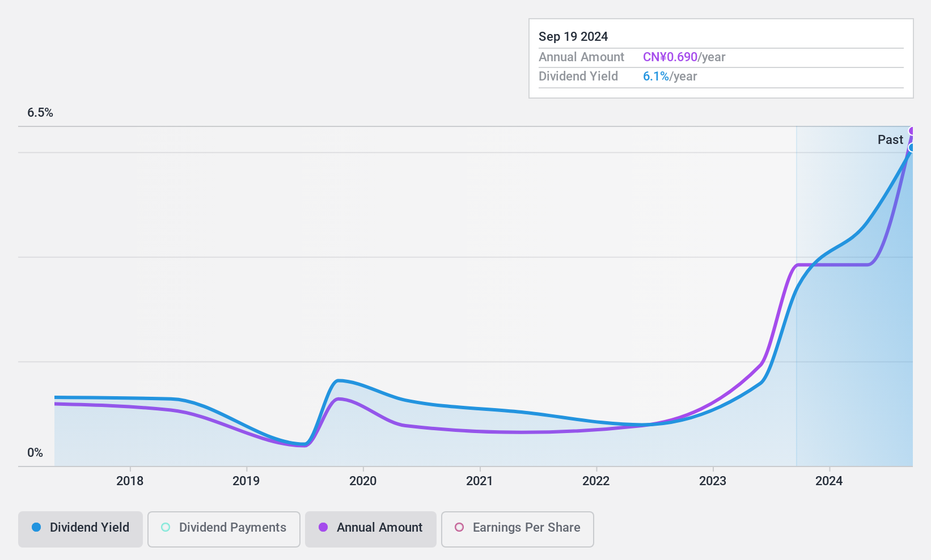Click the Dividend Yield tooltip row label
Screen dimensions: 931x560
click(578, 76)
